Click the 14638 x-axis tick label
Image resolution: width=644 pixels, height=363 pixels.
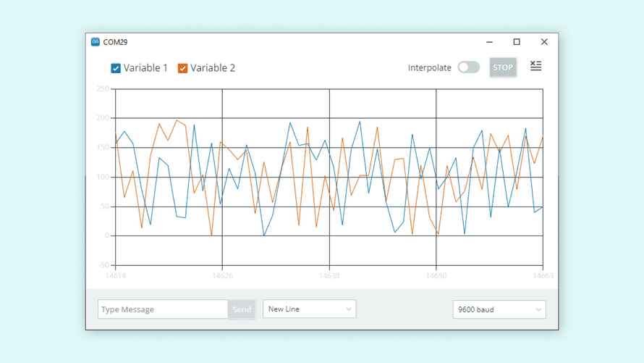click(329, 276)
